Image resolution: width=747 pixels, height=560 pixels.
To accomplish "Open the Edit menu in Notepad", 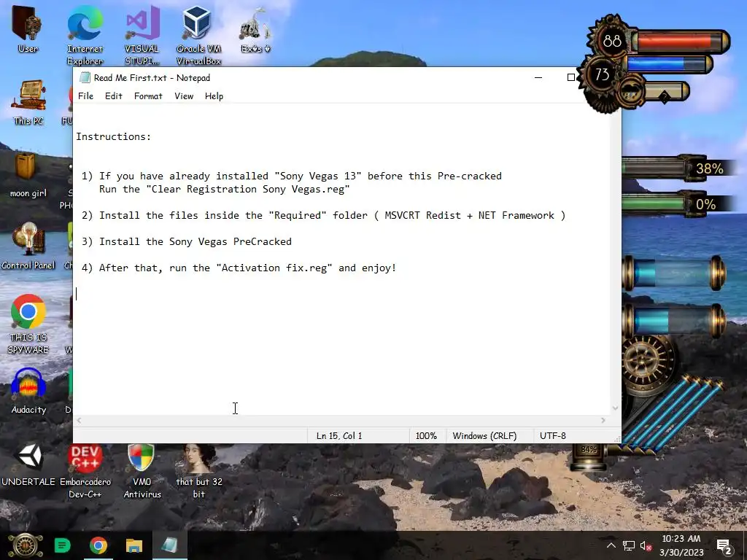I will click(113, 96).
